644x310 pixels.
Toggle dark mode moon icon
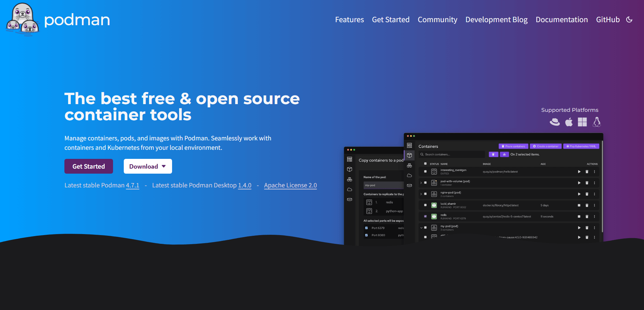(629, 19)
